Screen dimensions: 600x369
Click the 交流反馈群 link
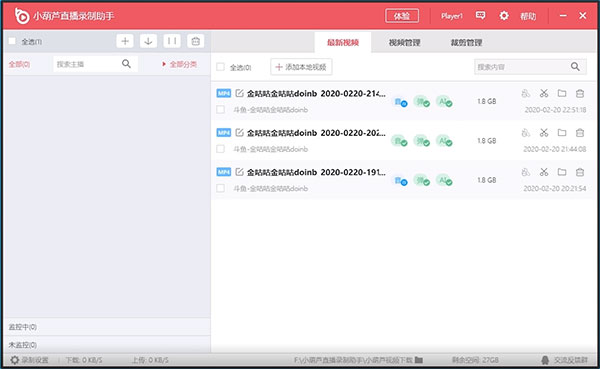(571, 360)
